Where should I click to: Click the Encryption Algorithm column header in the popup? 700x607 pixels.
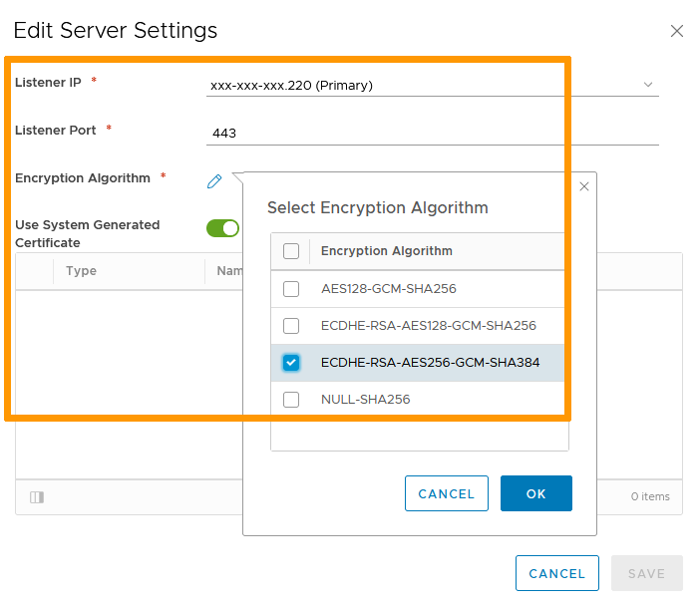387,251
